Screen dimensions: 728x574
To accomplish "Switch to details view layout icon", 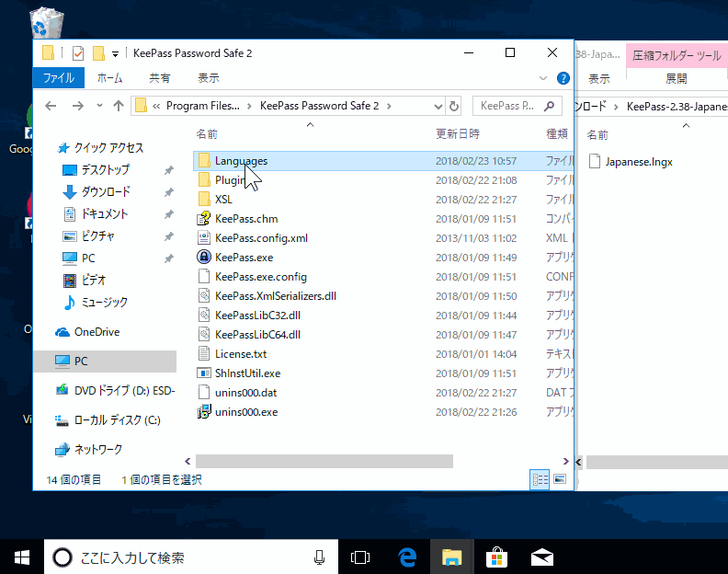I will pyautogui.click(x=540, y=479).
